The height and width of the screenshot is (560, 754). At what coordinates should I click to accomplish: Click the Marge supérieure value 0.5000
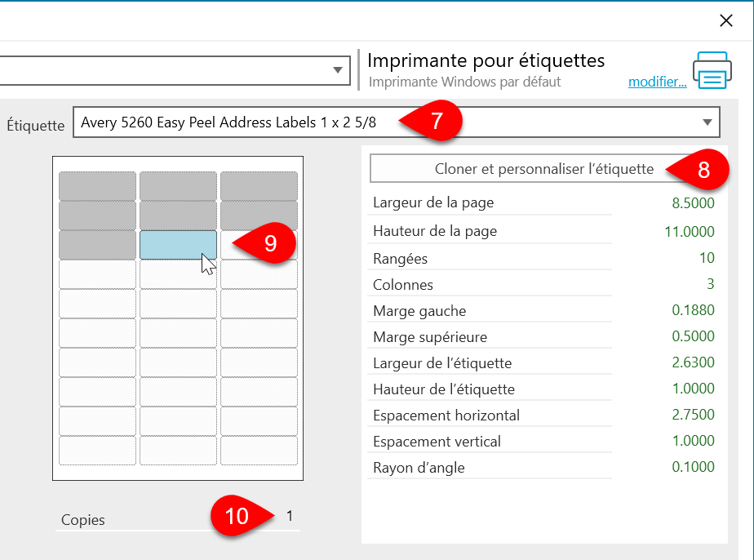click(693, 336)
